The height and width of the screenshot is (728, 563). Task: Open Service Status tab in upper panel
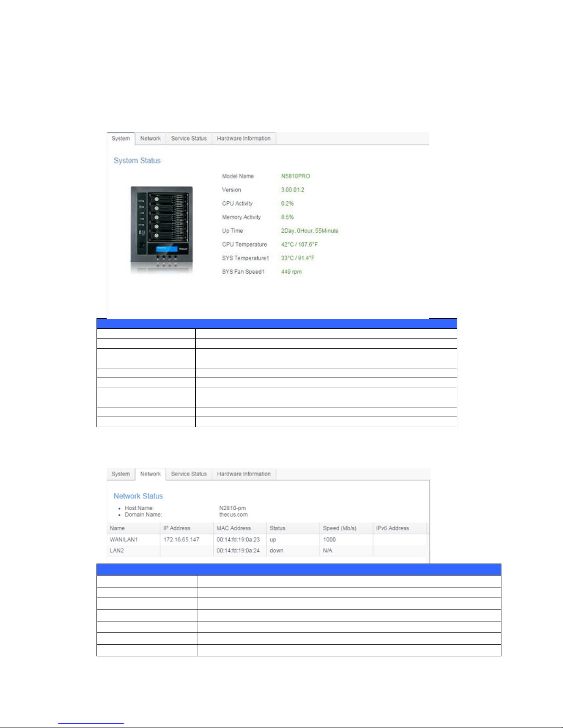189,139
